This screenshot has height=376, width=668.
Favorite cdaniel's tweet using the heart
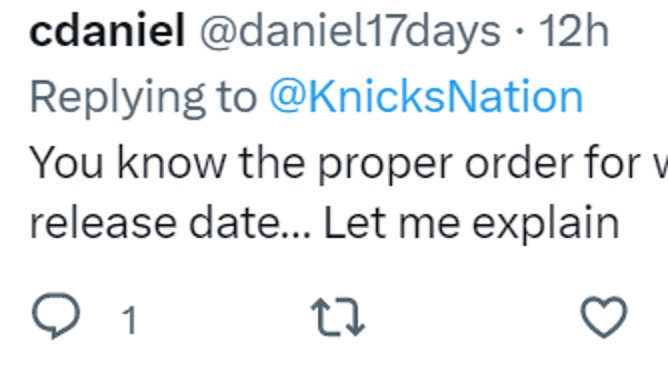pos(604,317)
